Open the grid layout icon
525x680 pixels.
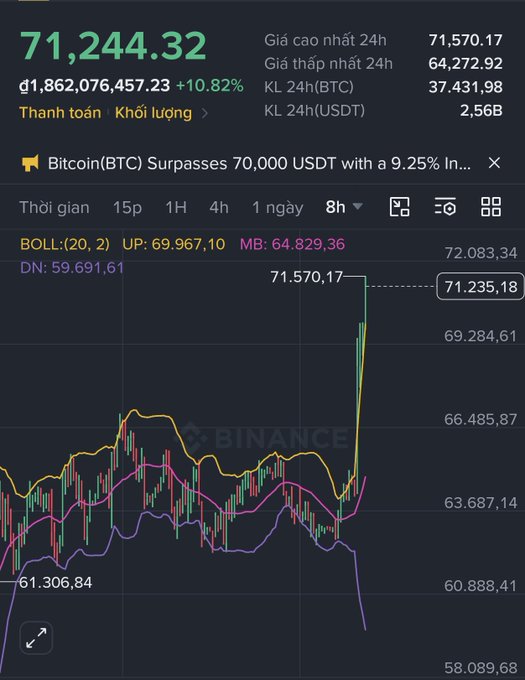click(x=491, y=207)
